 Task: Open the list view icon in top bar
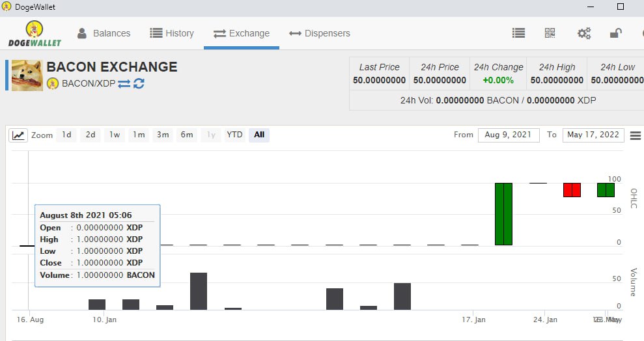point(518,33)
